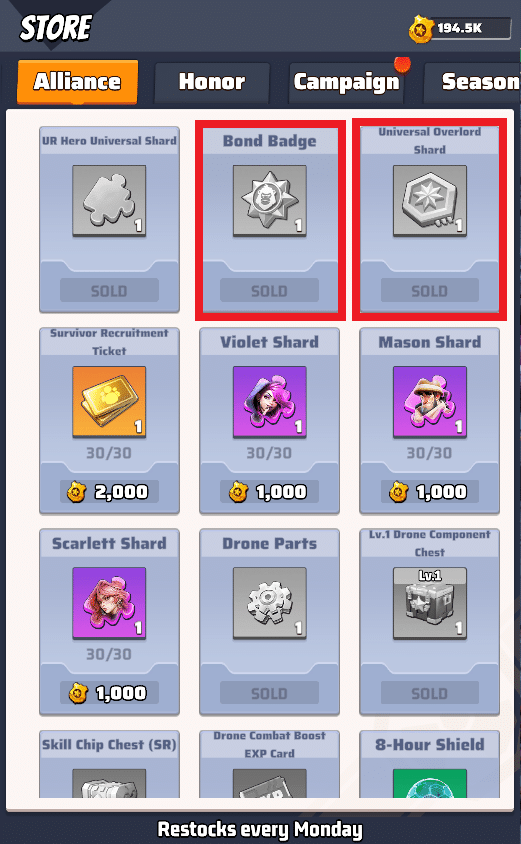The image size is (521, 844).
Task: Tap the Bond Badge star icon
Action: [270, 201]
